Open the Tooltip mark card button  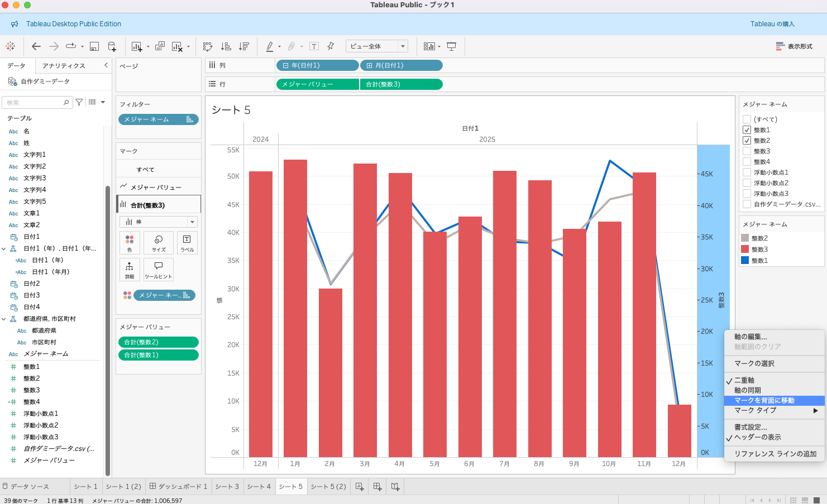(159, 269)
